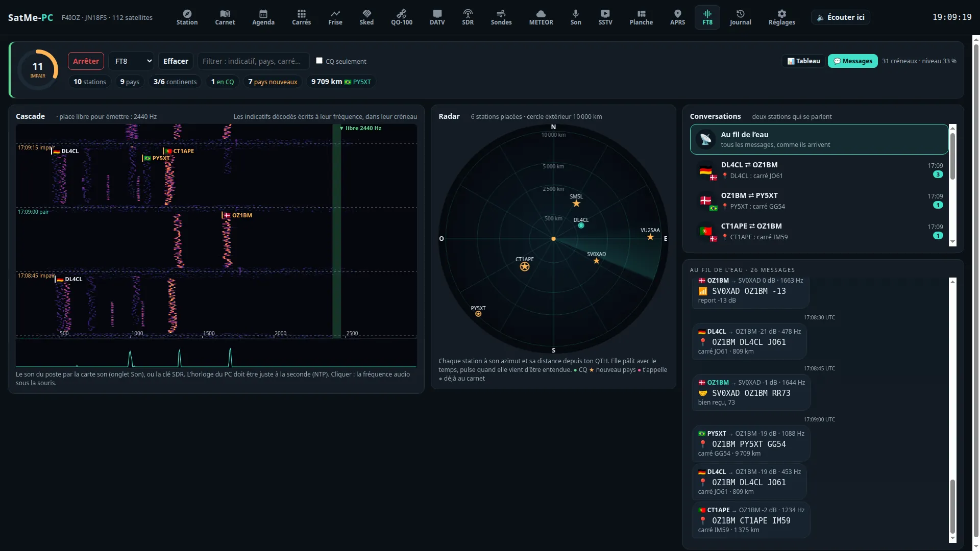Click the OZ1BM PY5XT GG54 message
Image resolution: width=980 pixels, height=551 pixels.
(x=750, y=443)
